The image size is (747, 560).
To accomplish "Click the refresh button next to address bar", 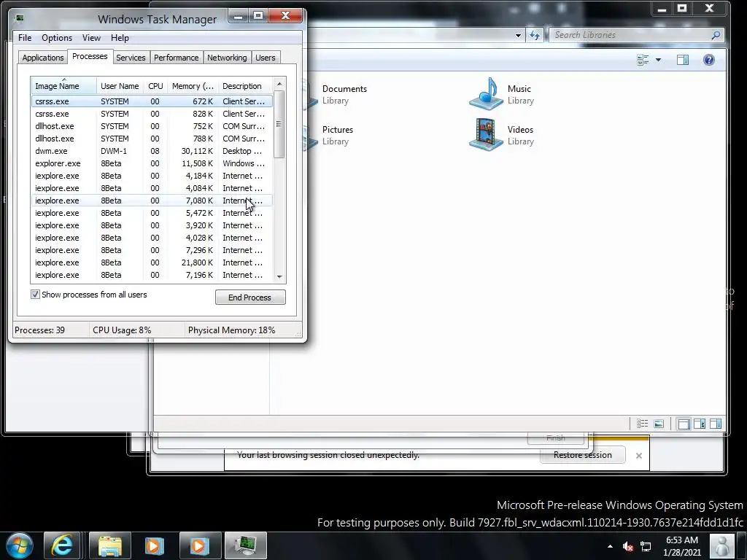I will (534, 35).
